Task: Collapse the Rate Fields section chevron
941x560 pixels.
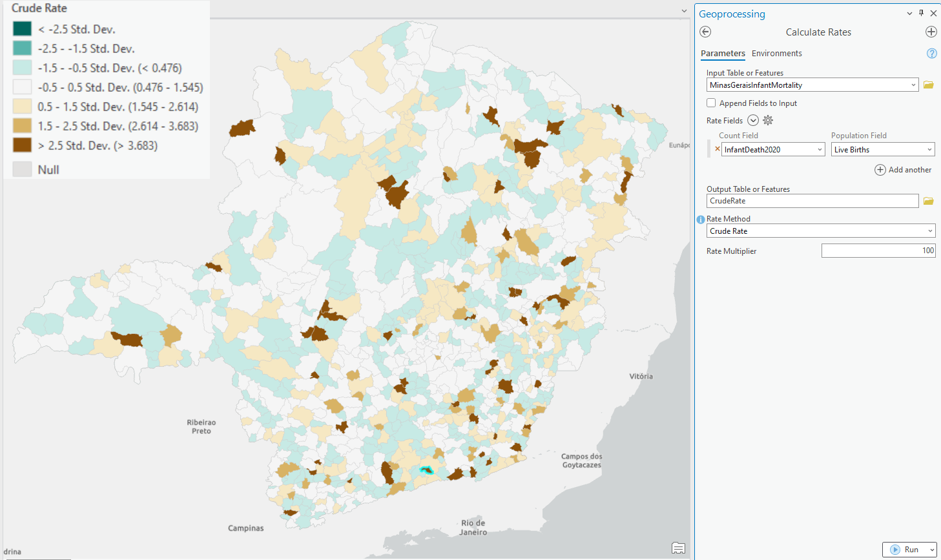Action: click(752, 120)
